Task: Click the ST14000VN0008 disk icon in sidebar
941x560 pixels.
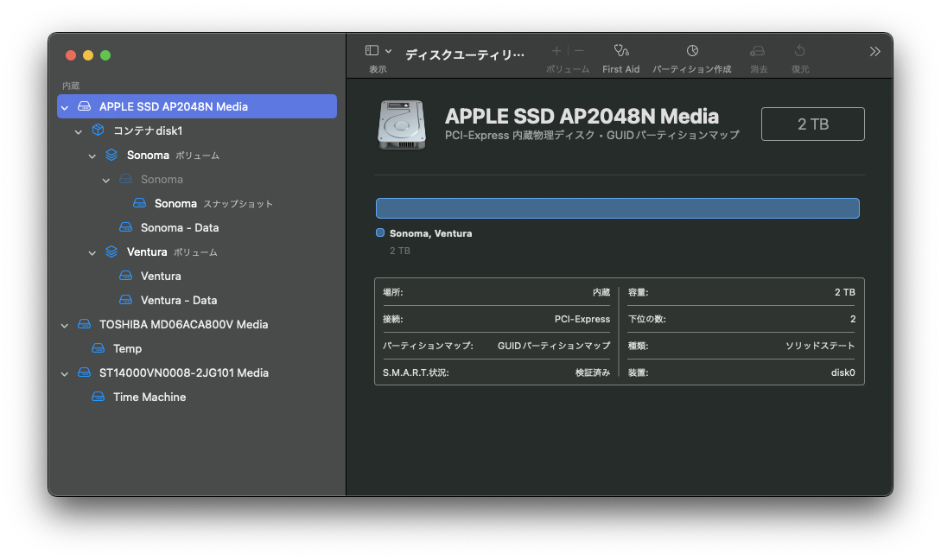Action: tap(85, 372)
